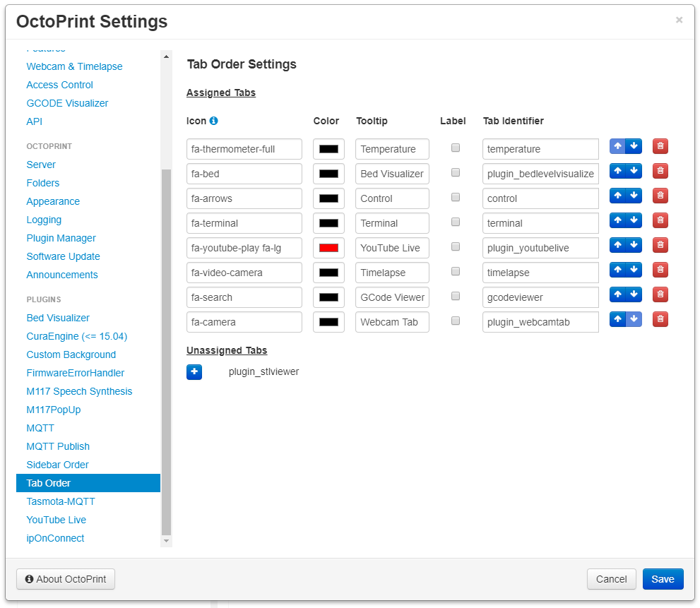Move the Control tab down
The image size is (700, 608).
click(634, 195)
